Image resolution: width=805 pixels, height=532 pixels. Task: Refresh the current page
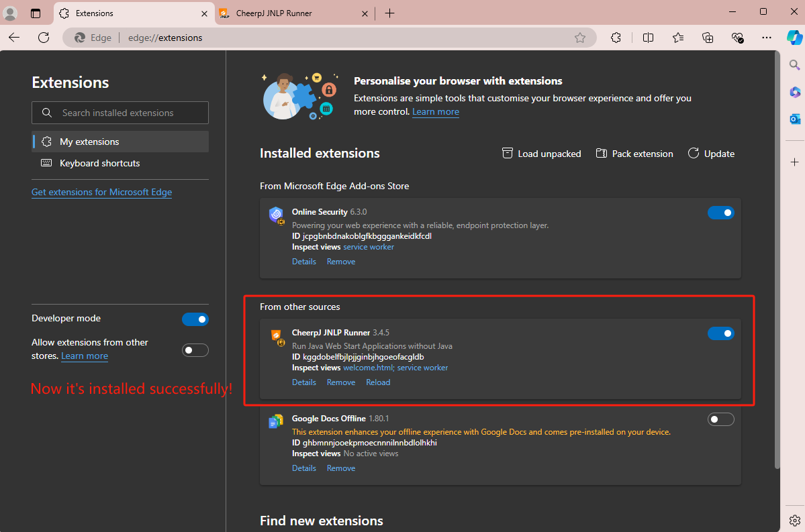coord(44,38)
